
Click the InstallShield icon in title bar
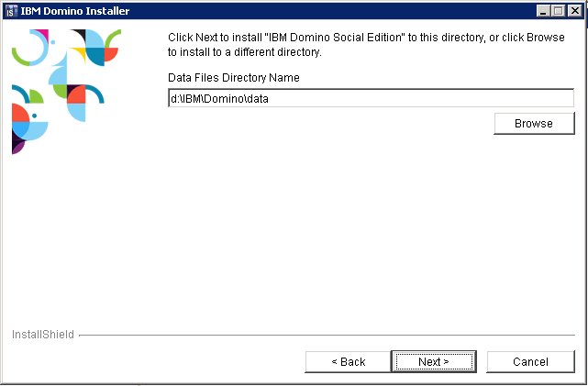(12, 11)
